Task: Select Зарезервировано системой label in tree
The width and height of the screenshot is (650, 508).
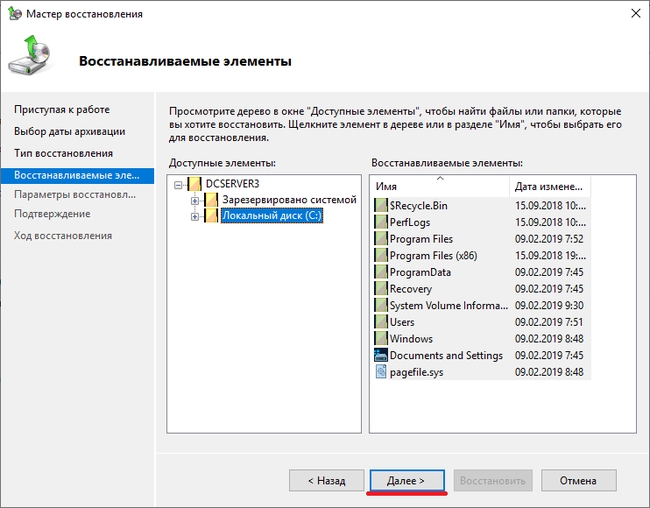Action: 289,199
